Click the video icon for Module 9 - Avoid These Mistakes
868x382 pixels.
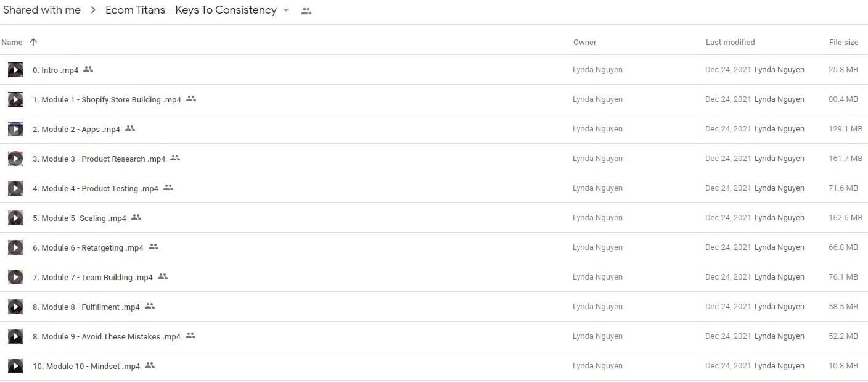point(15,336)
